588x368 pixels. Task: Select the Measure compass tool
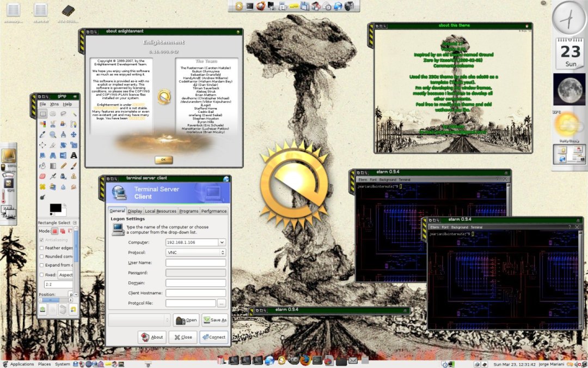[x=63, y=135]
